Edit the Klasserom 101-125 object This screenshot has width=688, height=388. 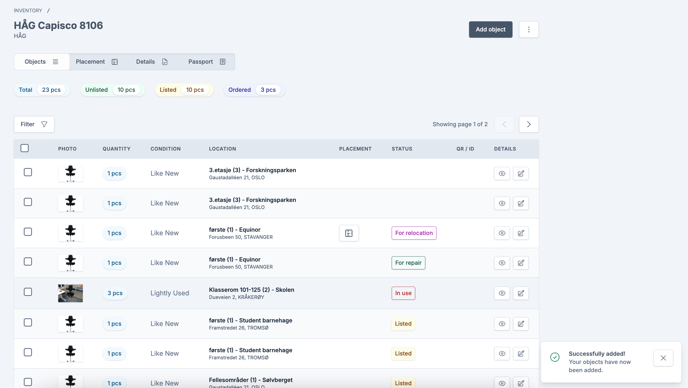521,293
